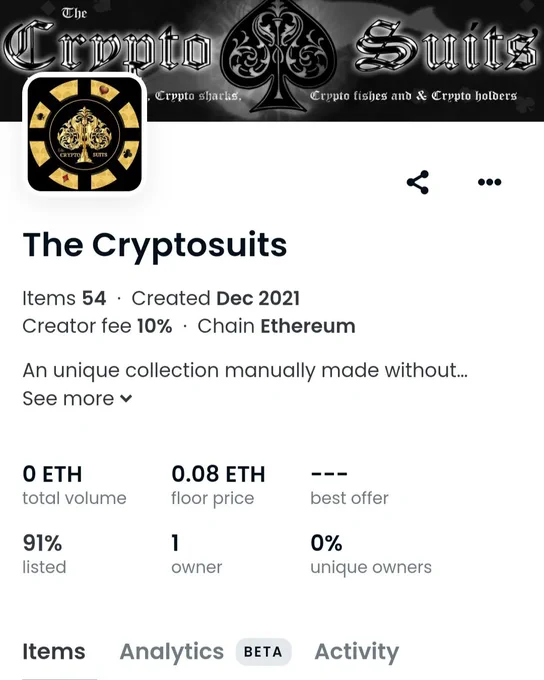Screen dimensions: 544x680
Task: Click the Creator fee 10% text
Action: [97, 326]
